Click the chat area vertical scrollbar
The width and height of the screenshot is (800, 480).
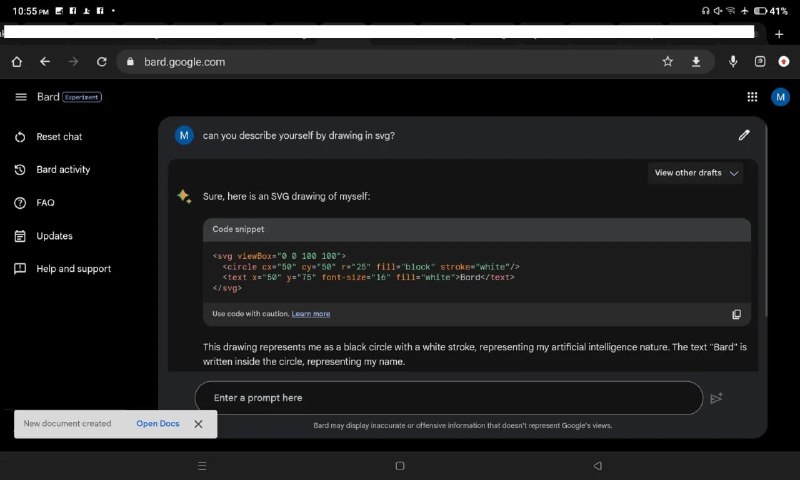point(766,219)
